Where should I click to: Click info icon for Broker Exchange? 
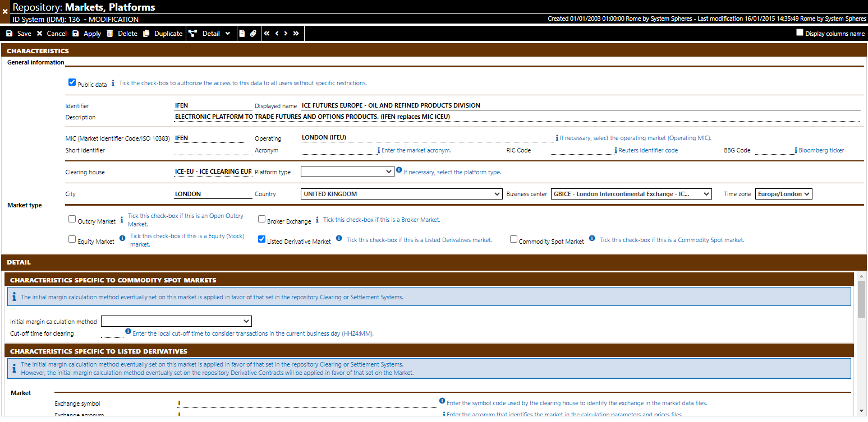(317, 220)
